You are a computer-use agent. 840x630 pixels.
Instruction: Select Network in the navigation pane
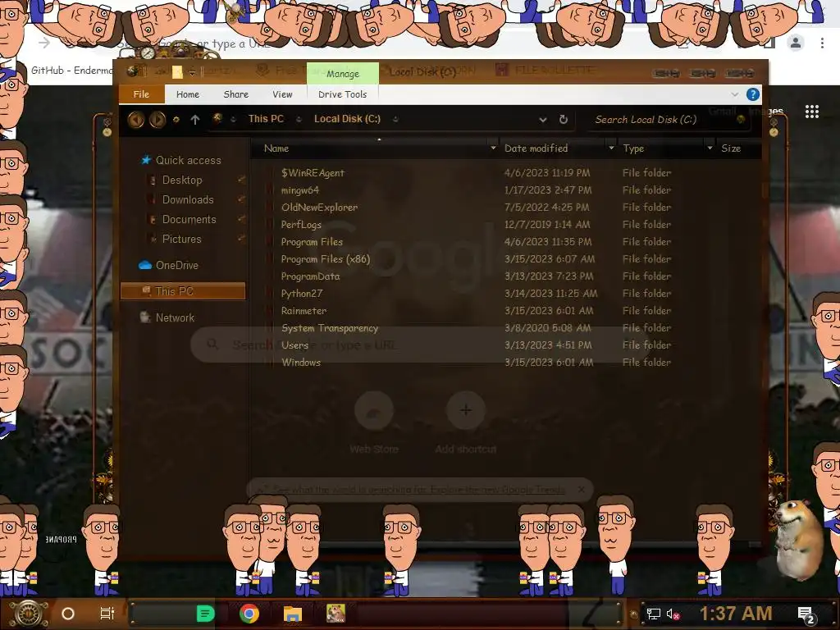175,317
